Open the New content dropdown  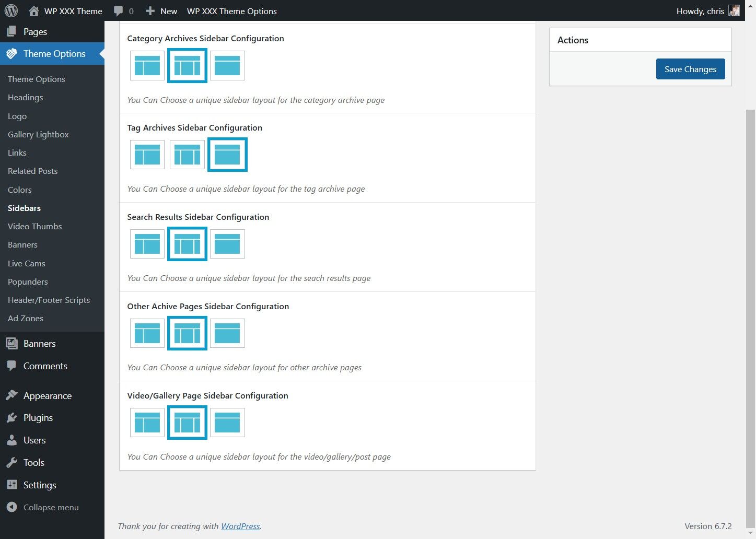pos(161,11)
